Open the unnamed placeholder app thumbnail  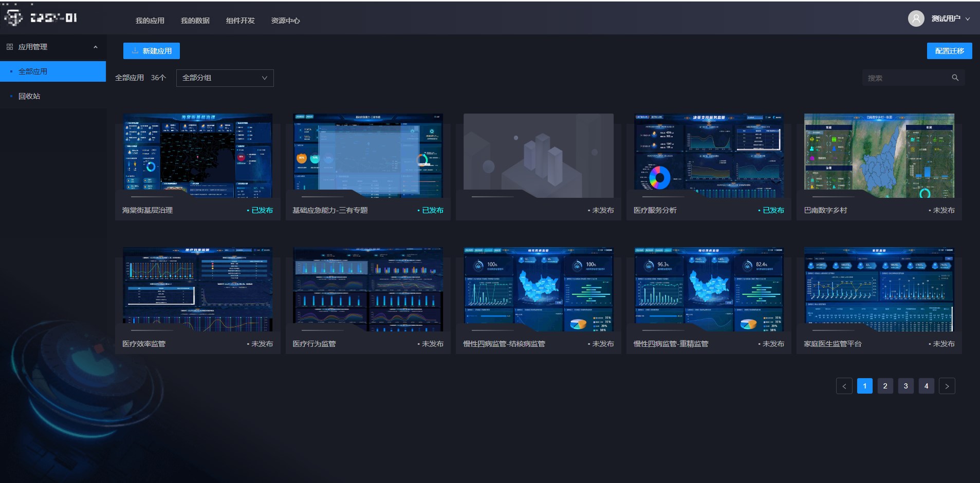point(539,156)
